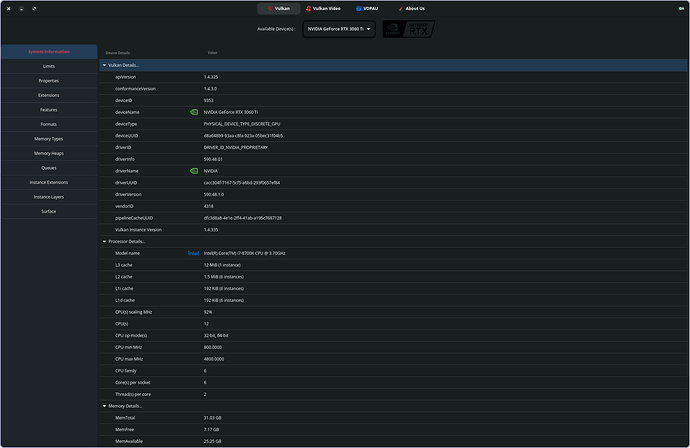Click the Intel logo beside Model name

193,253
